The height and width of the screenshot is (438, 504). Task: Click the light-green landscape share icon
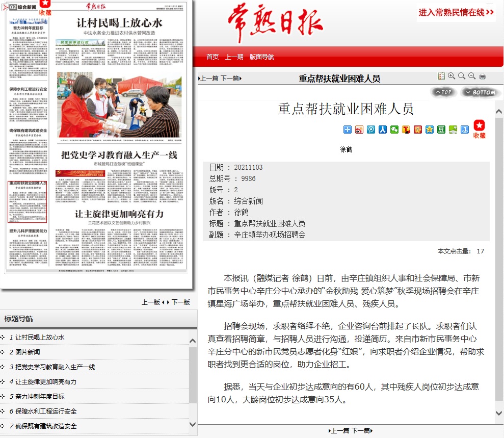click(453, 130)
